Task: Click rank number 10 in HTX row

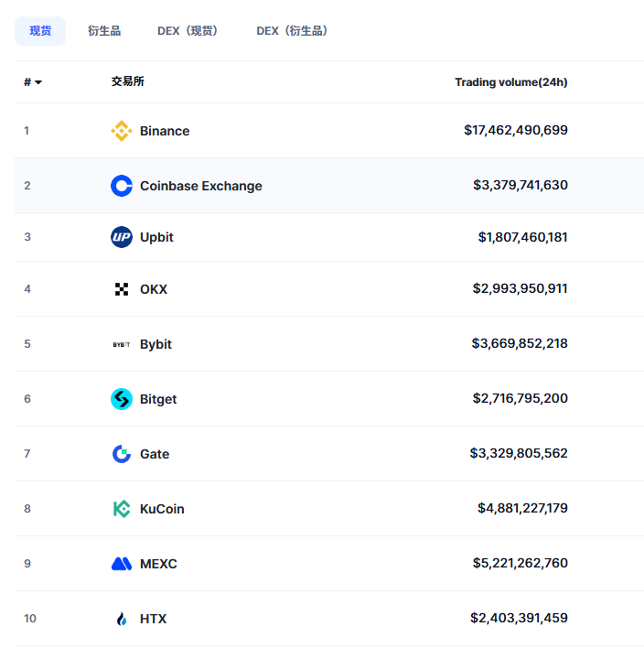Action: click(30, 619)
